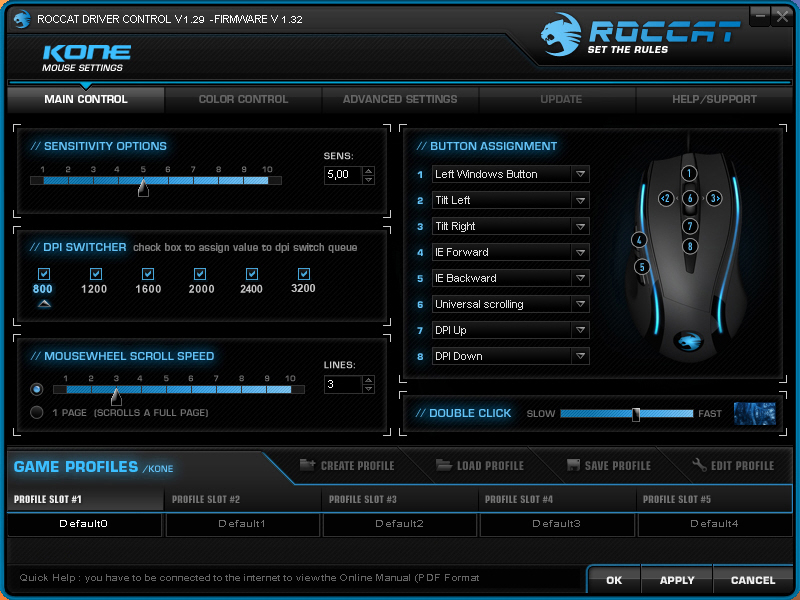Image resolution: width=800 pixels, height=600 pixels.
Task: Select Profile Slot #5 tab
Action: click(x=714, y=499)
